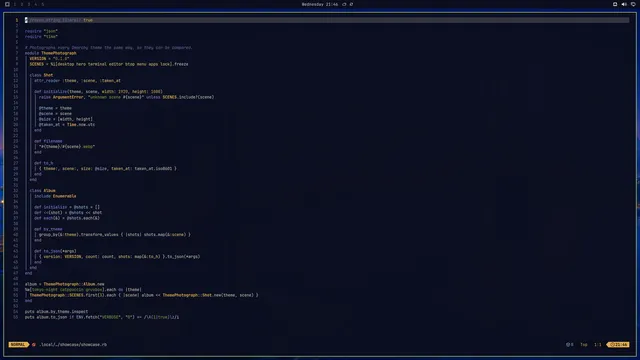Click the puts album.to_json if ENV.fetch line

click(102, 317)
